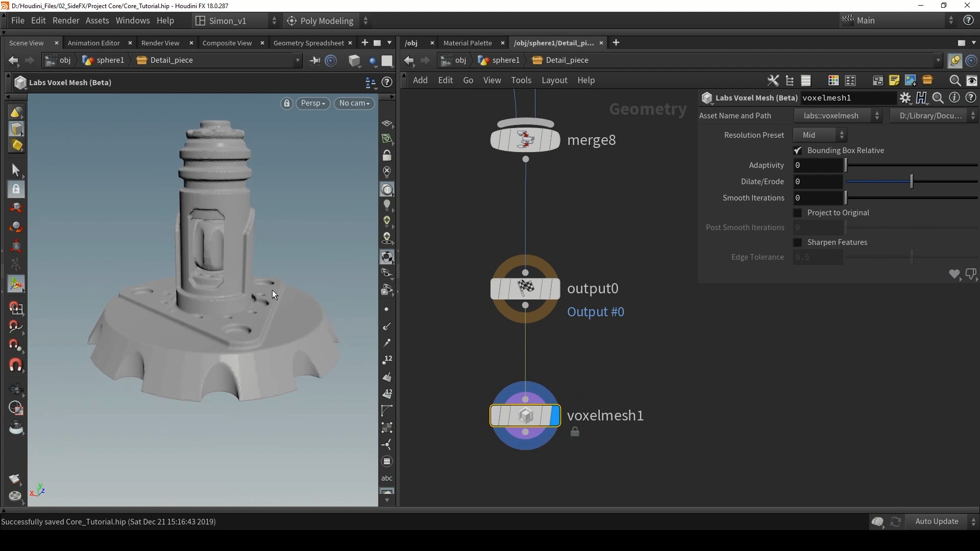Activate the magnet snapping tool in left toolbar
Viewport: 980px width, 551px height.
(x=16, y=366)
